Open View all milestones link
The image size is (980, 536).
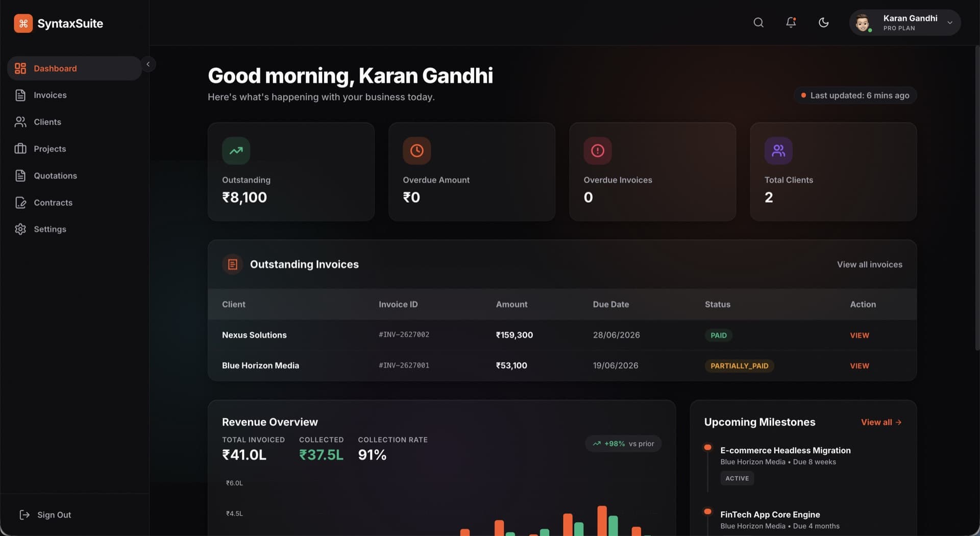click(x=881, y=422)
